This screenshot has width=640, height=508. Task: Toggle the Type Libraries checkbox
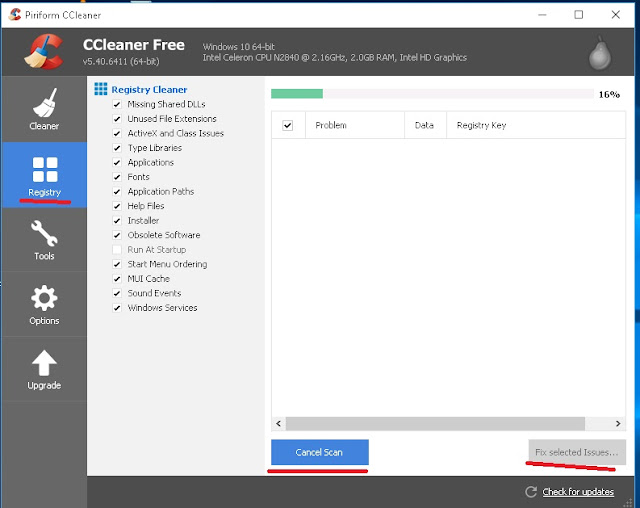pyautogui.click(x=117, y=148)
